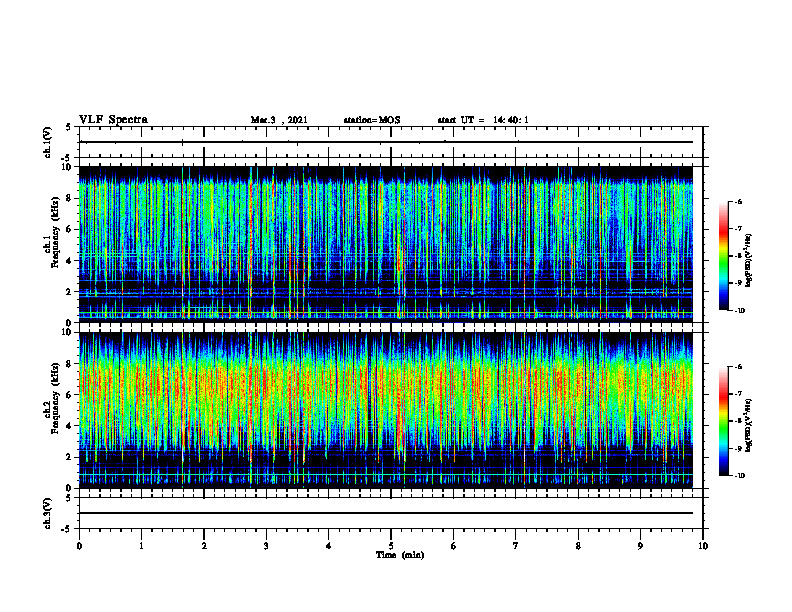Click the ch.2 spectrogram panel
792x612 pixels.
(x=386, y=410)
